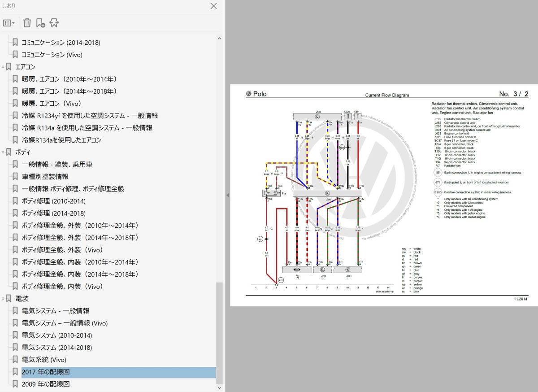Screen dimensions: 538x392
Task: Open the bookmark options dropdown menu
Action: 9,23
